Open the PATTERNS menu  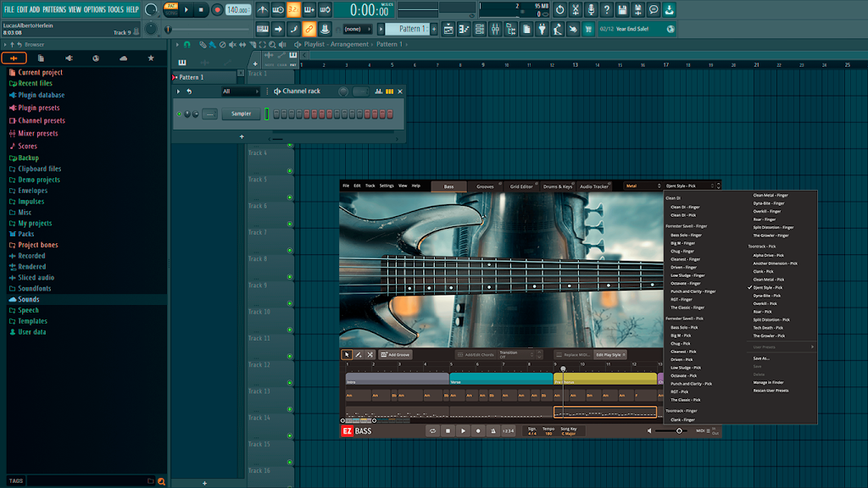click(54, 9)
